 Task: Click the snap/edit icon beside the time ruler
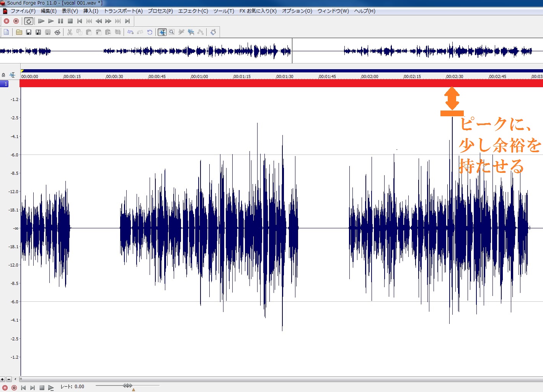coord(12,75)
